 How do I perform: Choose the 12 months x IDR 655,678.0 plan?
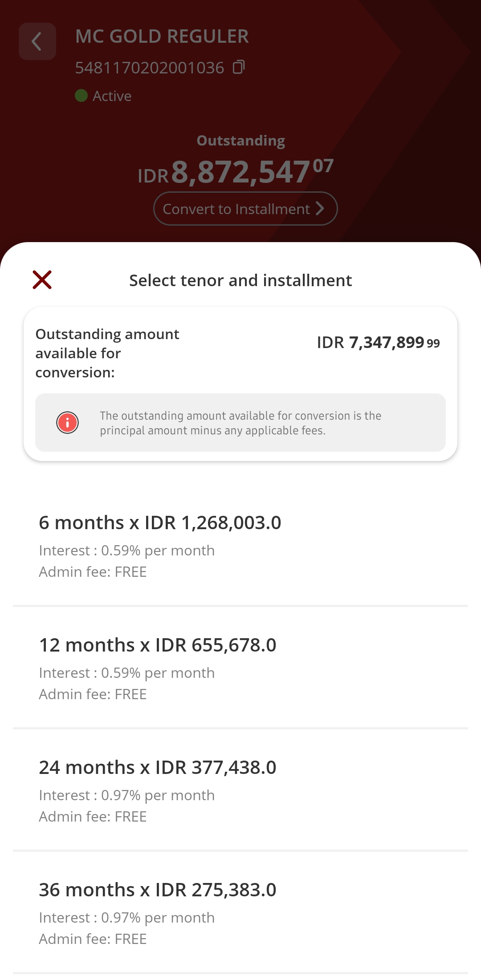point(158,645)
